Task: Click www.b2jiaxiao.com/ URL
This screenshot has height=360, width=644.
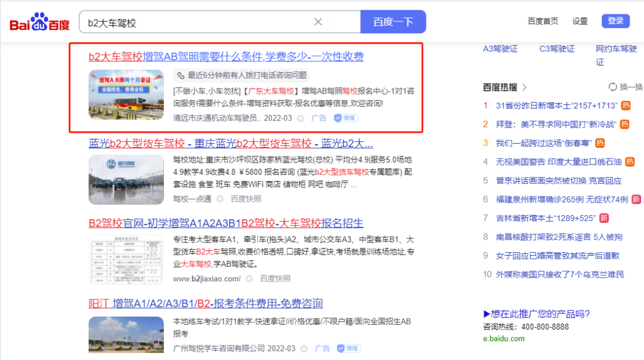Action: (206, 279)
